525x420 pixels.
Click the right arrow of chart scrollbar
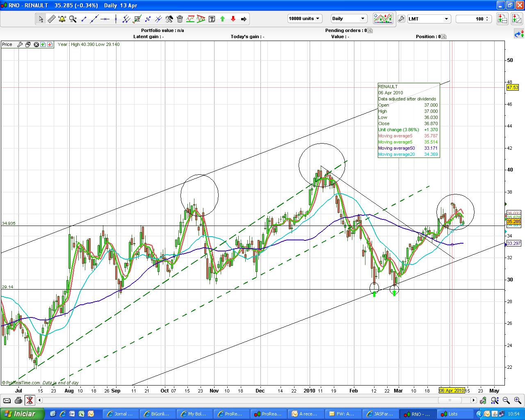tap(473, 400)
